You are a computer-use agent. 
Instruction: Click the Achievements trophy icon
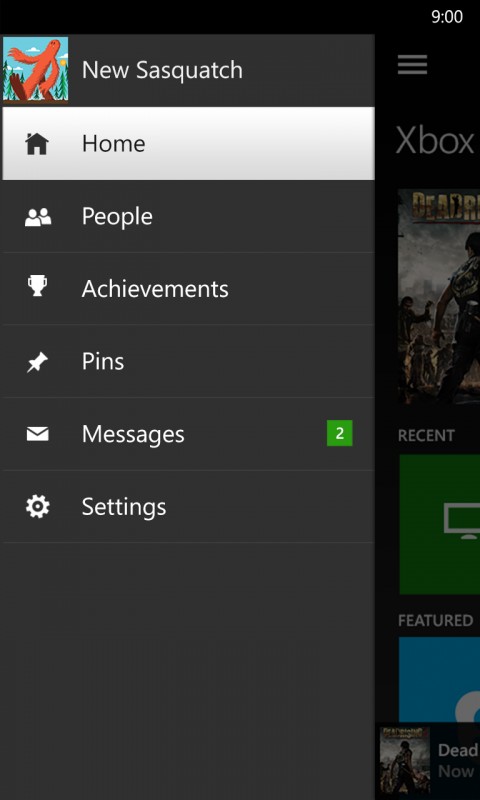point(37,286)
